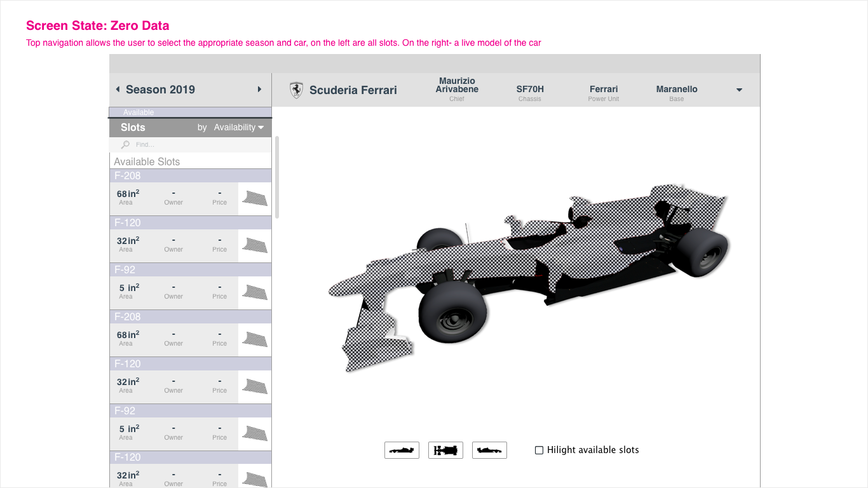Screen dimensions: 868x488
Task: Select the first F-120 slot header
Action: (x=191, y=223)
